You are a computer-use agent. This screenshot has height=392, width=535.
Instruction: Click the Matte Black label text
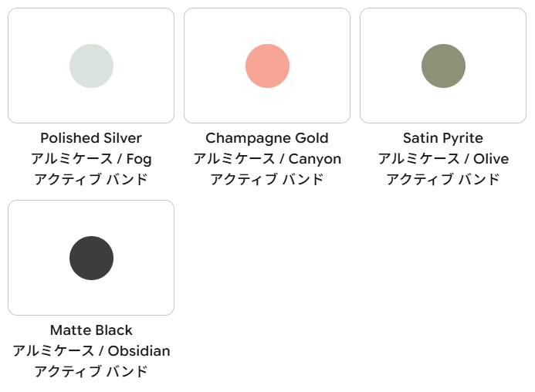[91, 330]
